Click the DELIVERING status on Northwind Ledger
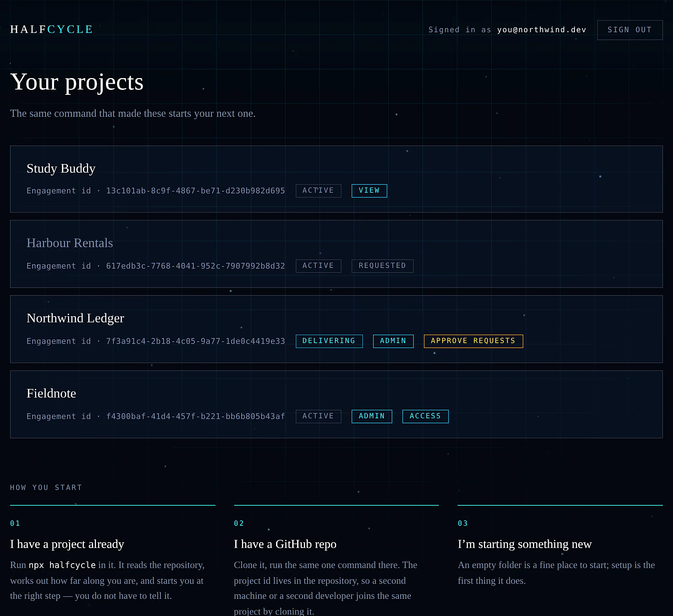The height and width of the screenshot is (616, 673). (x=329, y=341)
